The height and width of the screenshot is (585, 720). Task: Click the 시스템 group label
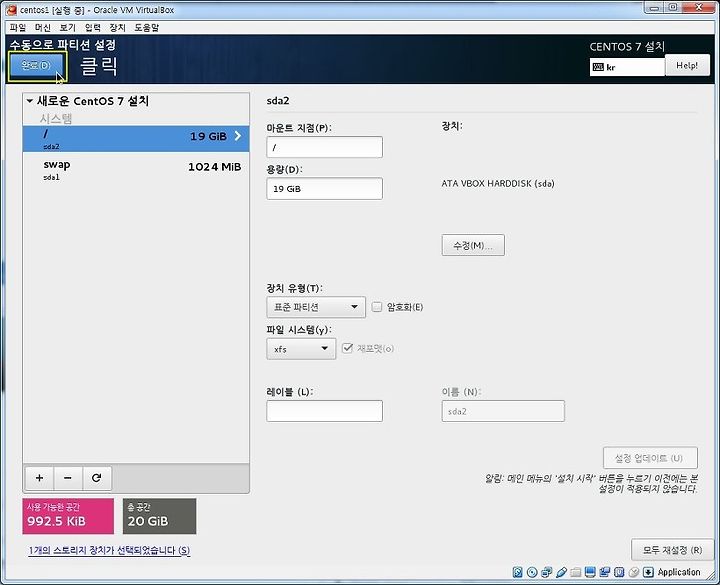56,118
